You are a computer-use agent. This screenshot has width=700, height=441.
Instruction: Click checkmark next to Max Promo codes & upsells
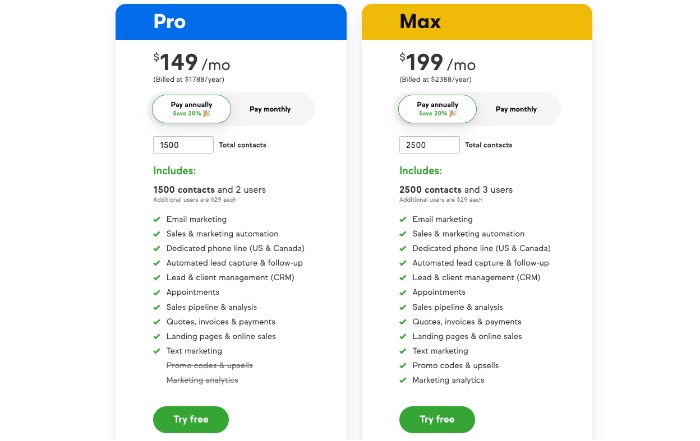click(x=403, y=365)
